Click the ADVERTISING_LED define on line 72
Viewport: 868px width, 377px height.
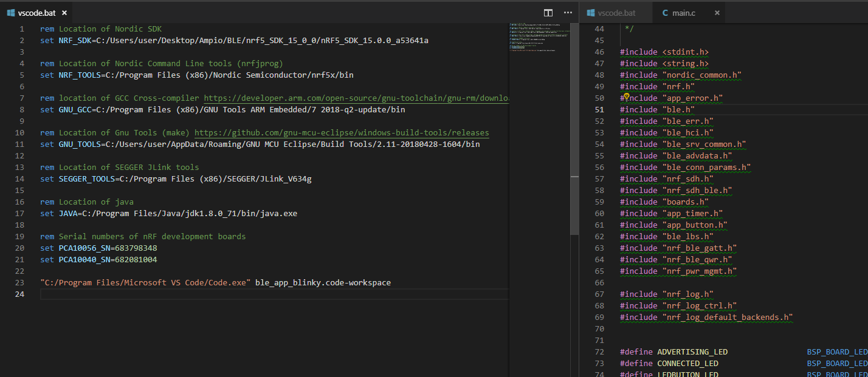[692, 352]
